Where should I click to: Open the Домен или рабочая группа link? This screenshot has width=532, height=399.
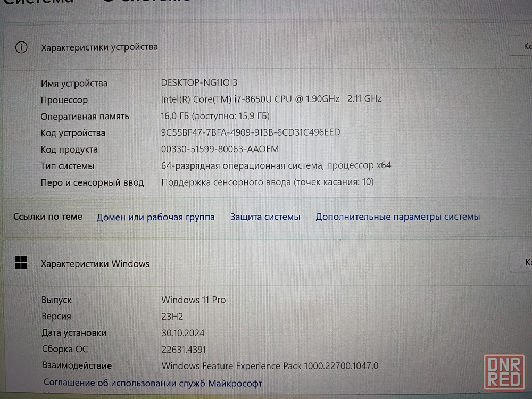(155, 217)
